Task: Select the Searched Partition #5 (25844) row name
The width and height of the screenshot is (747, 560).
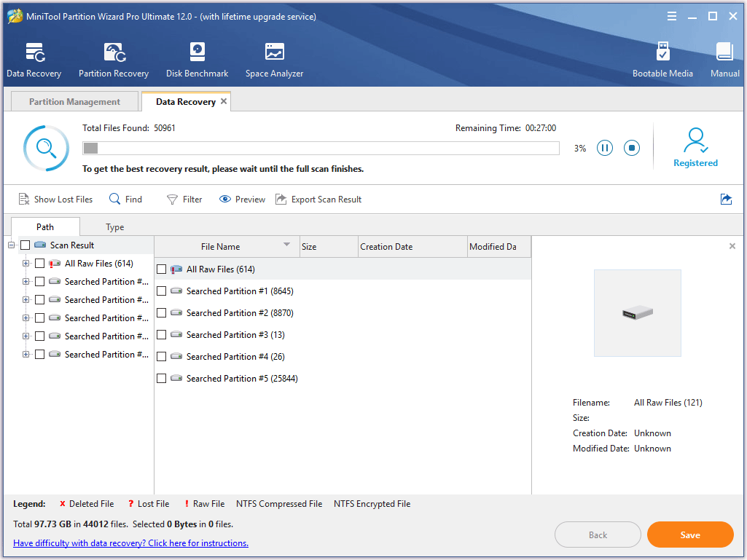Action: pos(242,379)
